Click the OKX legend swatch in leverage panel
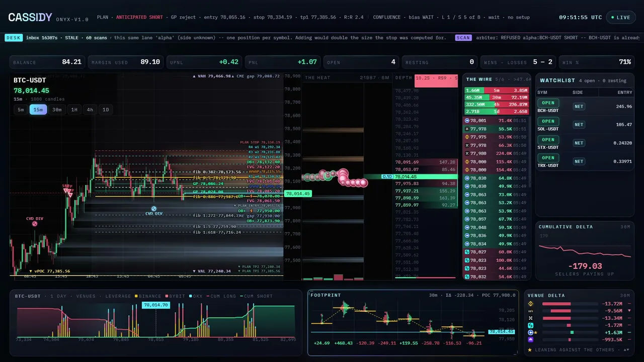 coord(190,296)
